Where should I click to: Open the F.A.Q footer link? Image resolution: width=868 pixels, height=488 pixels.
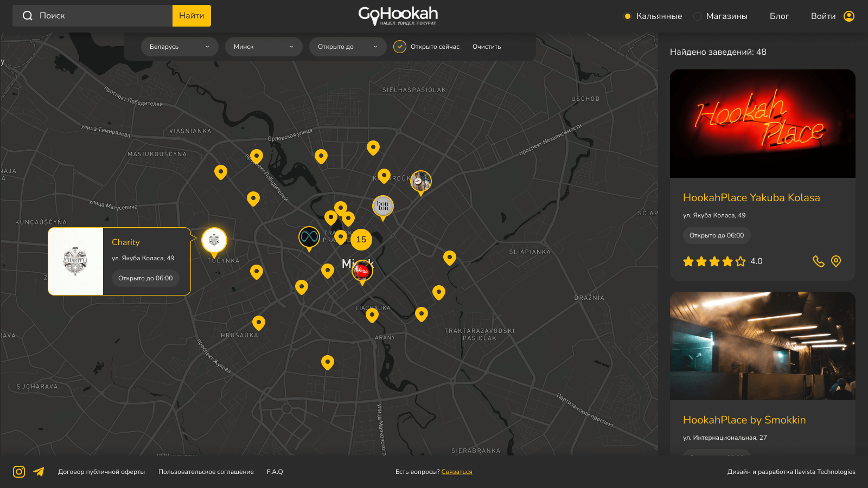click(275, 472)
